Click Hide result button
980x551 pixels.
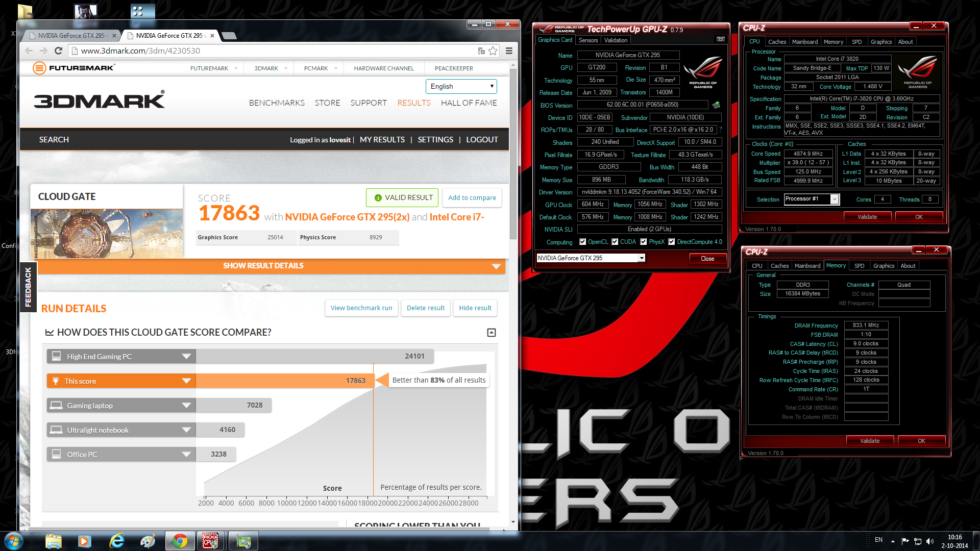pos(475,308)
